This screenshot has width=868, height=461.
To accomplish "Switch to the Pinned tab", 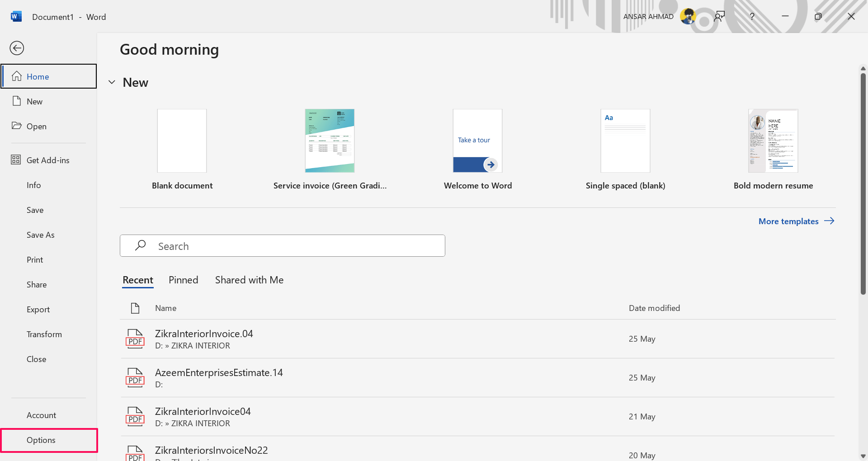I will click(x=183, y=280).
